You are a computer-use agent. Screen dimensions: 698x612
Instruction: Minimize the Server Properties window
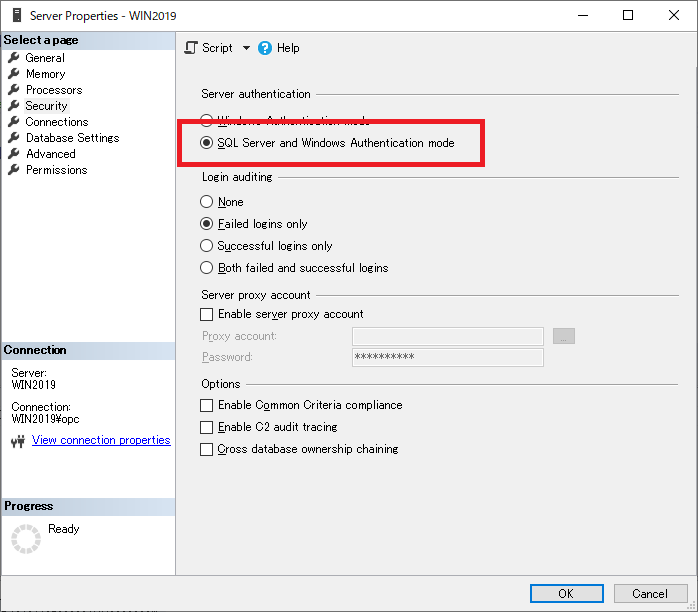click(x=583, y=15)
